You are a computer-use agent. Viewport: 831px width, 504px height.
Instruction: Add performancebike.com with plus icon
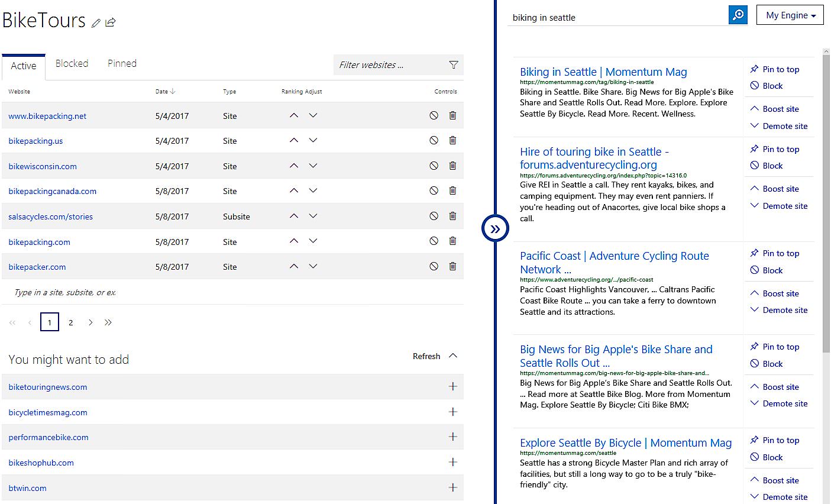click(453, 437)
